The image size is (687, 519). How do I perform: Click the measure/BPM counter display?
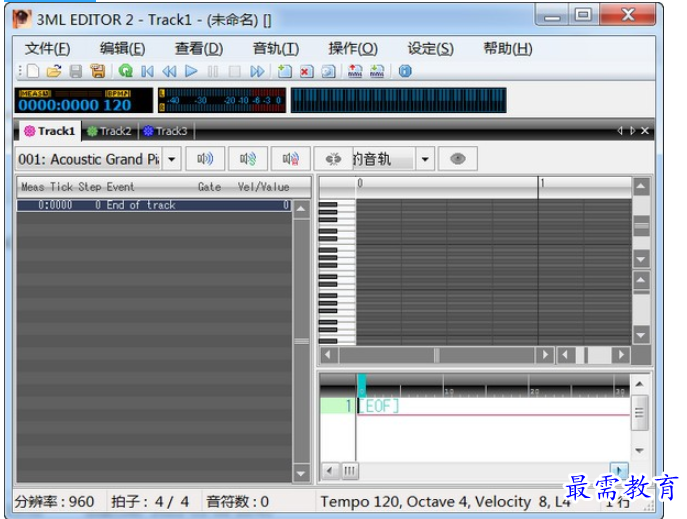coord(83,100)
